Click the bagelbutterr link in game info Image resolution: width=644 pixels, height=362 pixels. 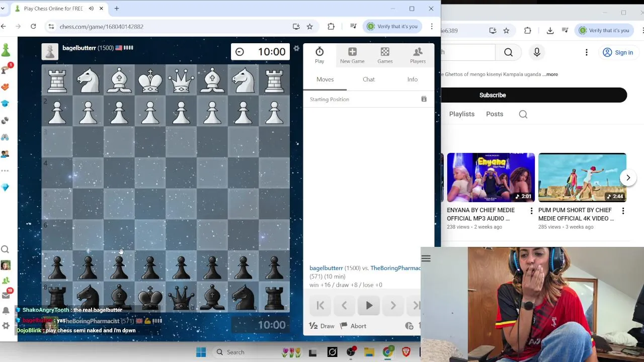[326, 268]
